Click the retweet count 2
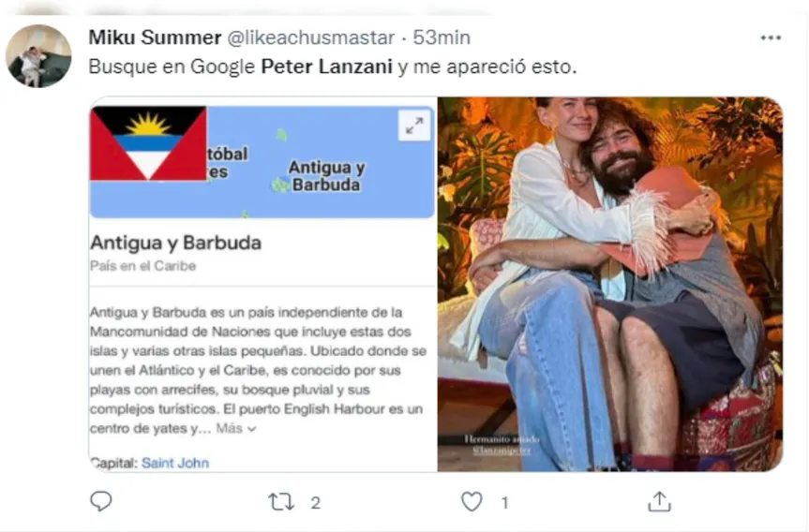The image size is (809, 532). pyautogui.click(x=315, y=503)
